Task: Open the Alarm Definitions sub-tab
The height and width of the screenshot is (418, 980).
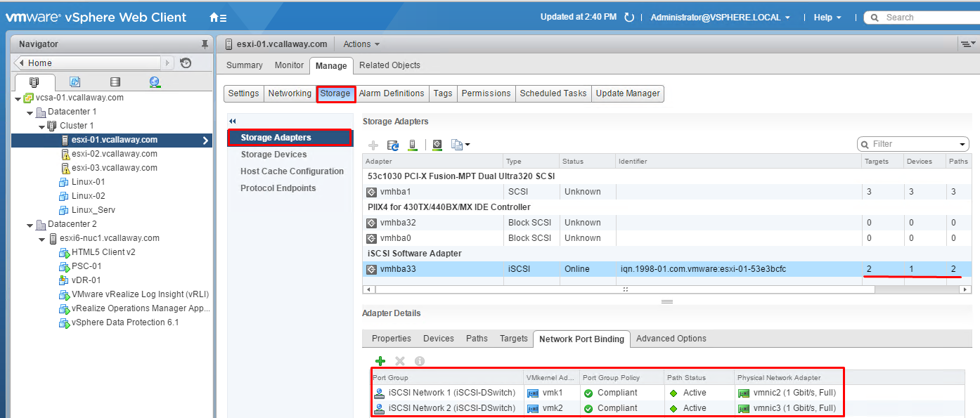Action: point(392,93)
